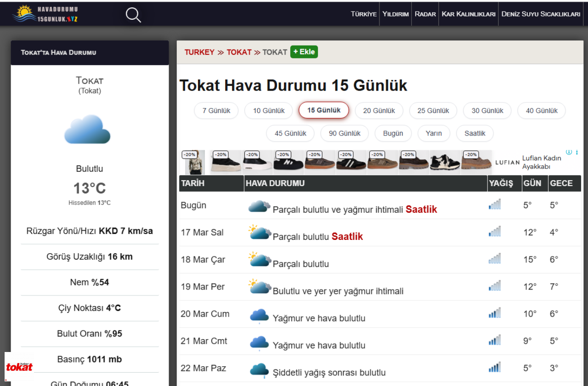Select the 15 Günlük forecast tab

[324, 110]
